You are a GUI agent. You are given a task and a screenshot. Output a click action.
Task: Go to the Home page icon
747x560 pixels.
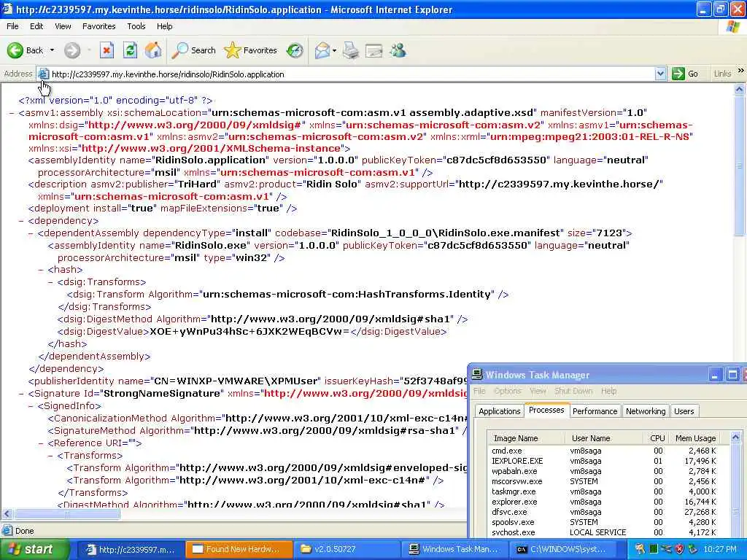[x=153, y=50]
